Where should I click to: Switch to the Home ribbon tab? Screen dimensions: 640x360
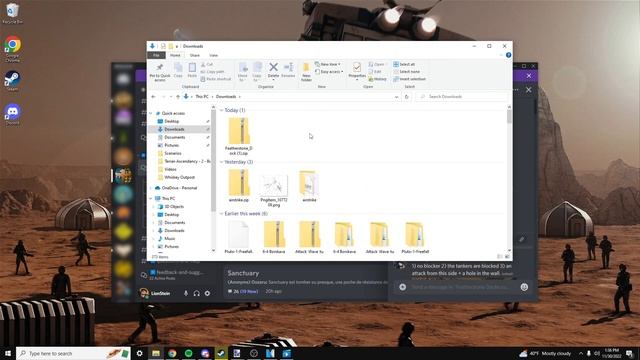coord(175,55)
